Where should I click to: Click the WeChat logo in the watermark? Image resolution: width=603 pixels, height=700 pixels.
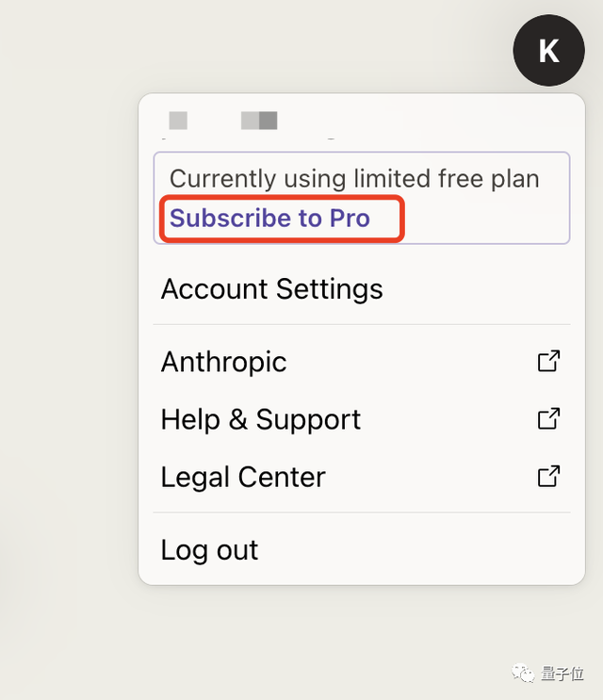[521, 673]
